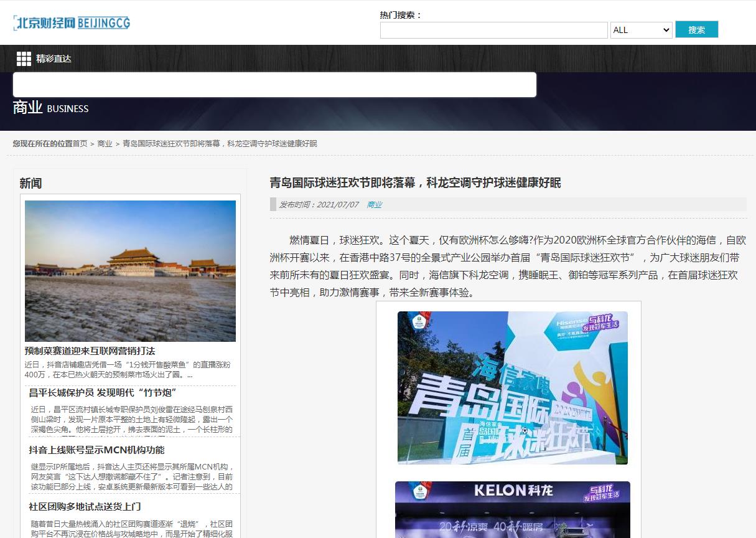Click the summary text about 抖音店铺趣店 live stream

pos(128,370)
